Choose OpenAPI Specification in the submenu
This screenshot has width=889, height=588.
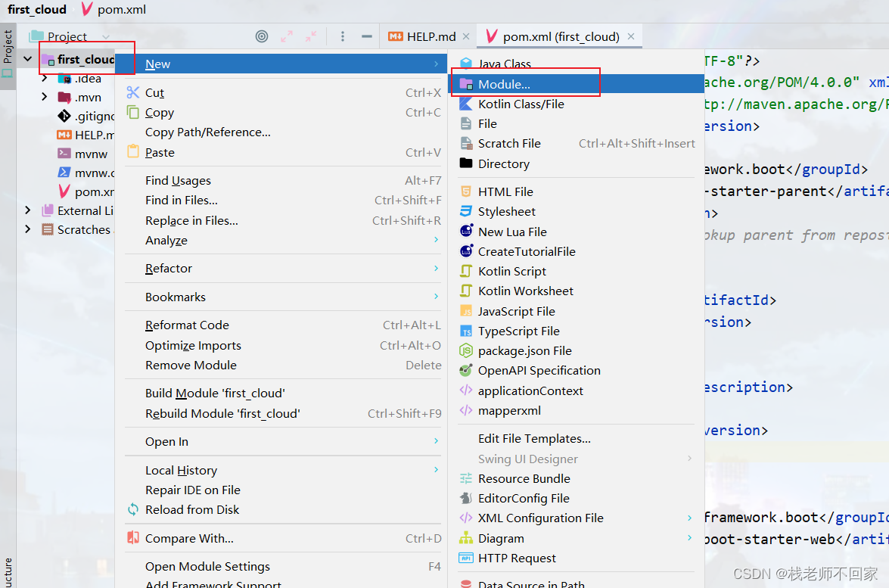click(x=577, y=370)
